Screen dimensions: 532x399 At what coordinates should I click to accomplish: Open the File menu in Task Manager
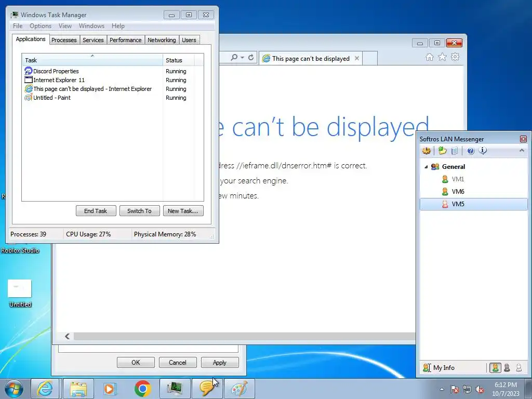pos(18,26)
